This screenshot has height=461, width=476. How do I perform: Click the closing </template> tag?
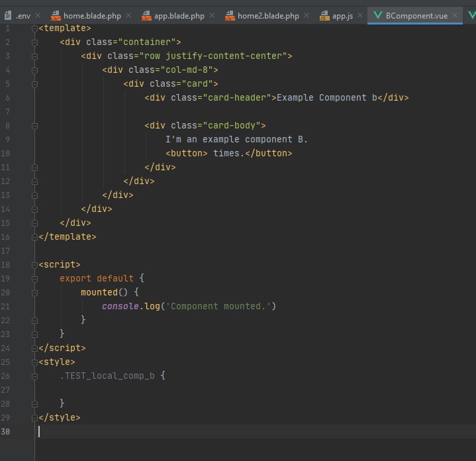68,237
